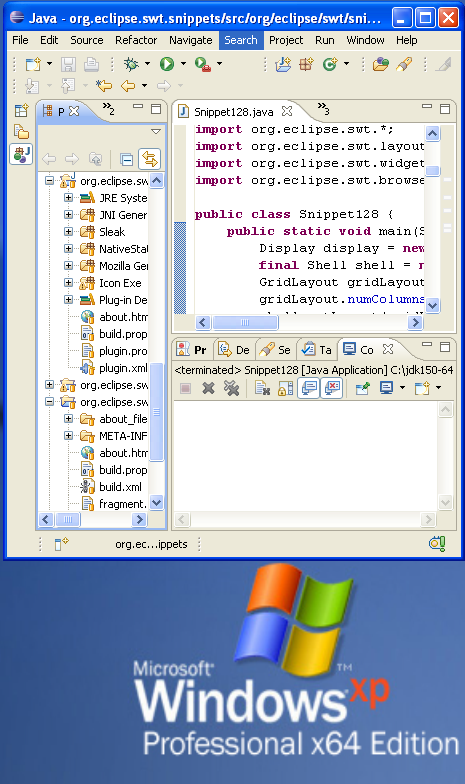Open the New wizard dropdown arrow
This screenshot has width=465, height=784.
click(49, 64)
